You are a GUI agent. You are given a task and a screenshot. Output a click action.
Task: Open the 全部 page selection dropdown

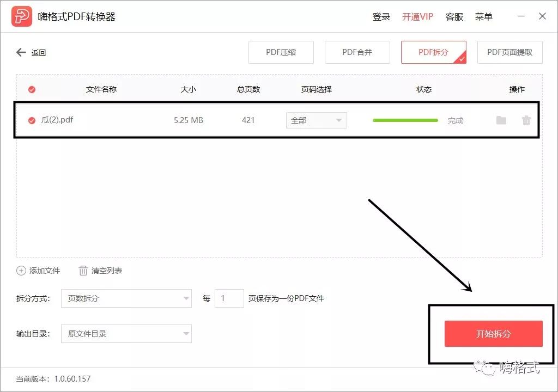[x=316, y=120]
